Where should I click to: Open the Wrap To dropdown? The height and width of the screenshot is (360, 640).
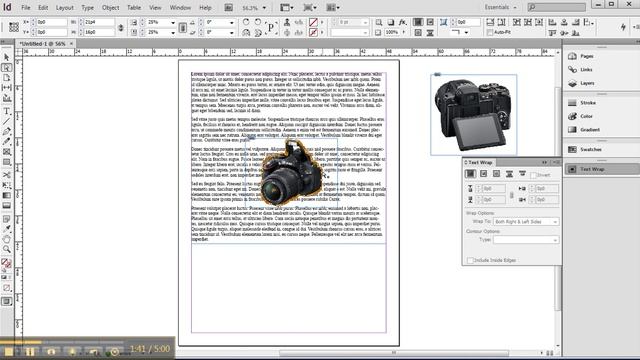coord(526,222)
